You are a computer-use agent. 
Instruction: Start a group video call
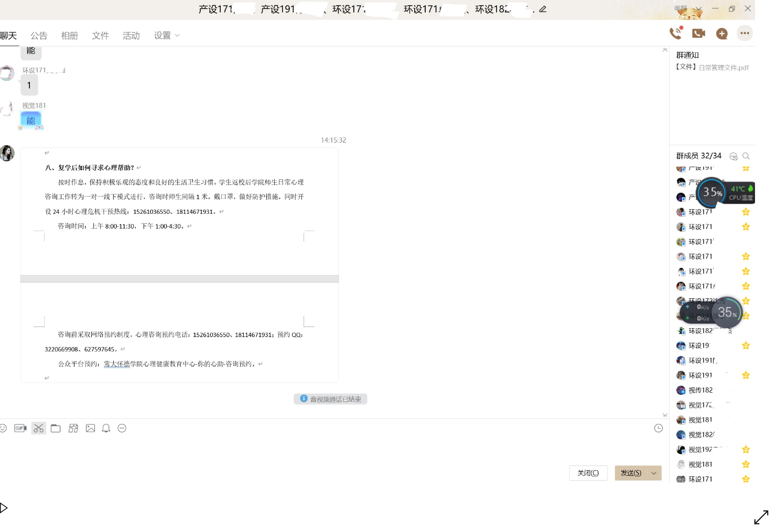[698, 34]
